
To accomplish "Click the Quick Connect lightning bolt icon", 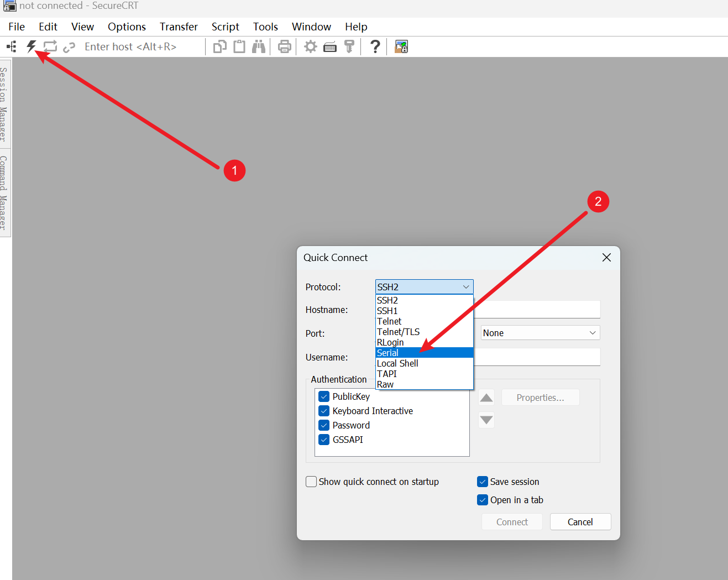I will 32,47.
